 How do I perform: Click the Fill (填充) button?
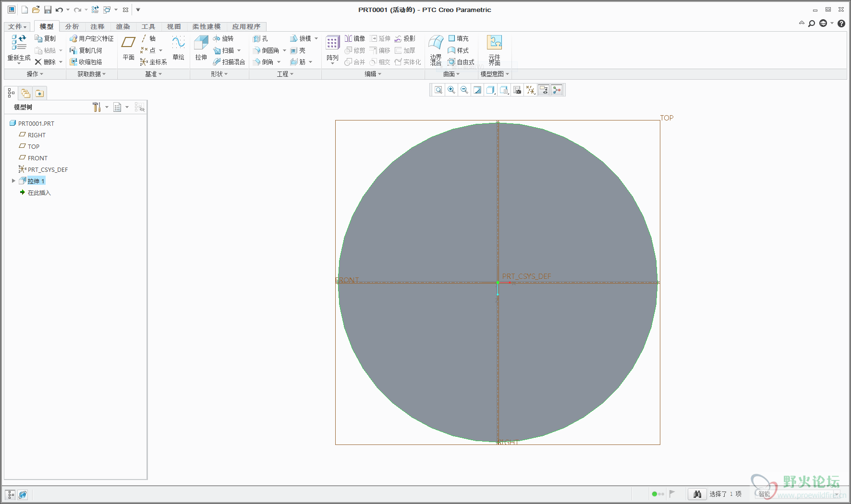[458, 38]
